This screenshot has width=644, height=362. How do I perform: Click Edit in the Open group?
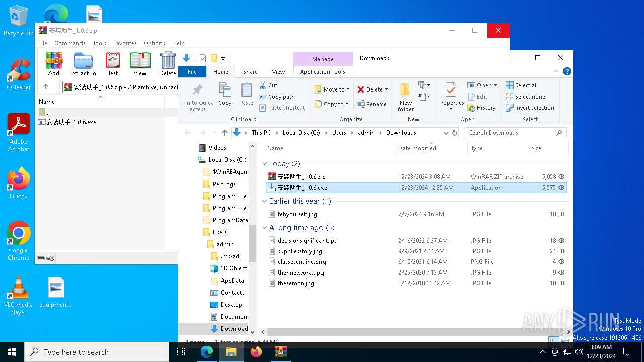(x=477, y=97)
